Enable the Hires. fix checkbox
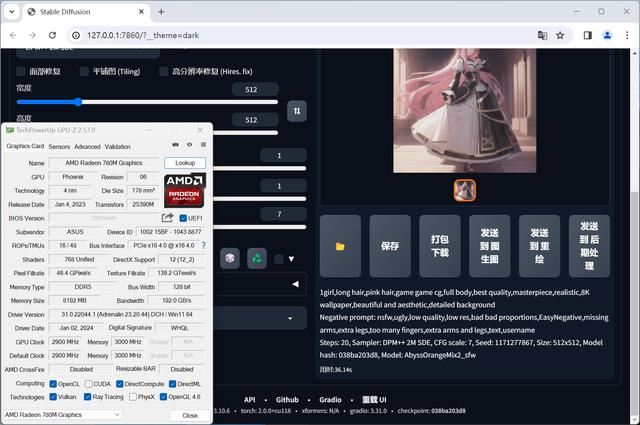640x425 pixels. 163,71
